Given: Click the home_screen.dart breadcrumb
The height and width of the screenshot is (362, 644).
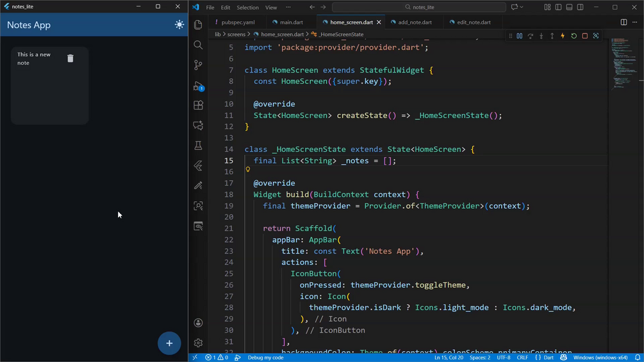Looking at the screenshot, I should click(x=282, y=35).
